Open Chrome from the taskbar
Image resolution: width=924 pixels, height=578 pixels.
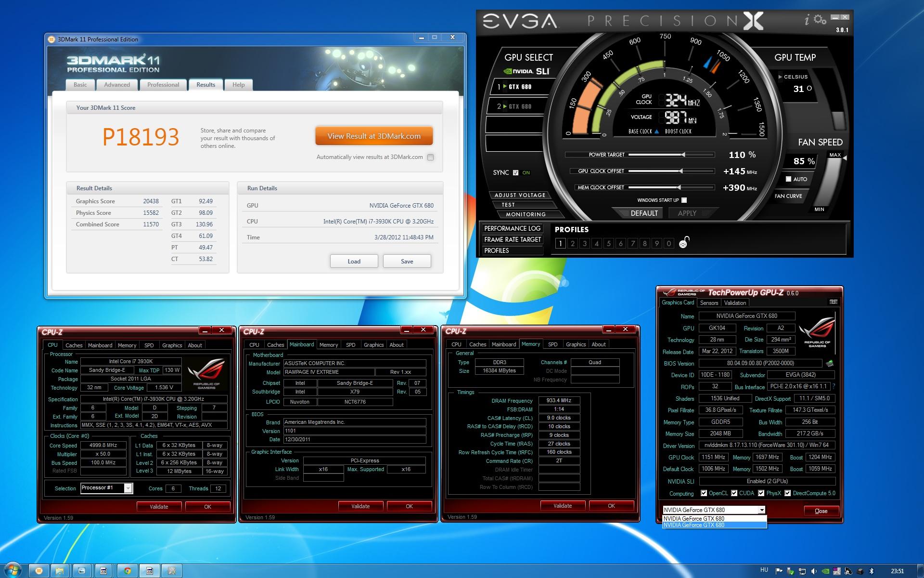pyautogui.click(x=128, y=571)
